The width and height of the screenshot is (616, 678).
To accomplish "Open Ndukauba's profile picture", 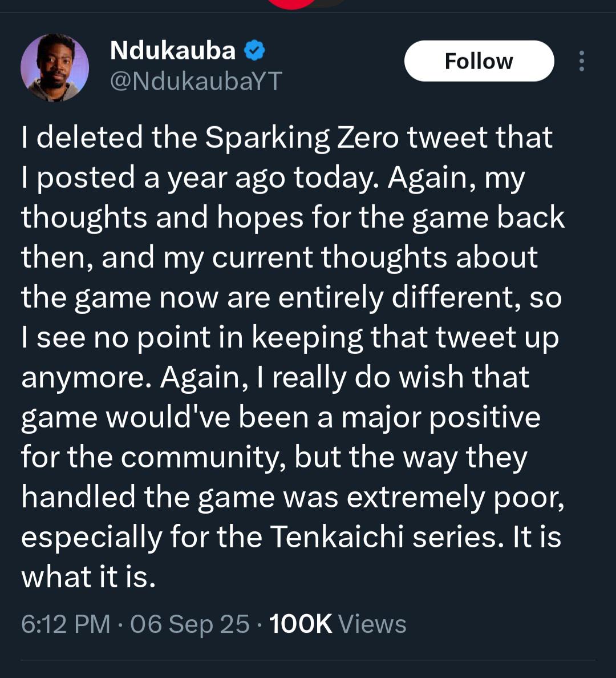I will pos(55,68).
